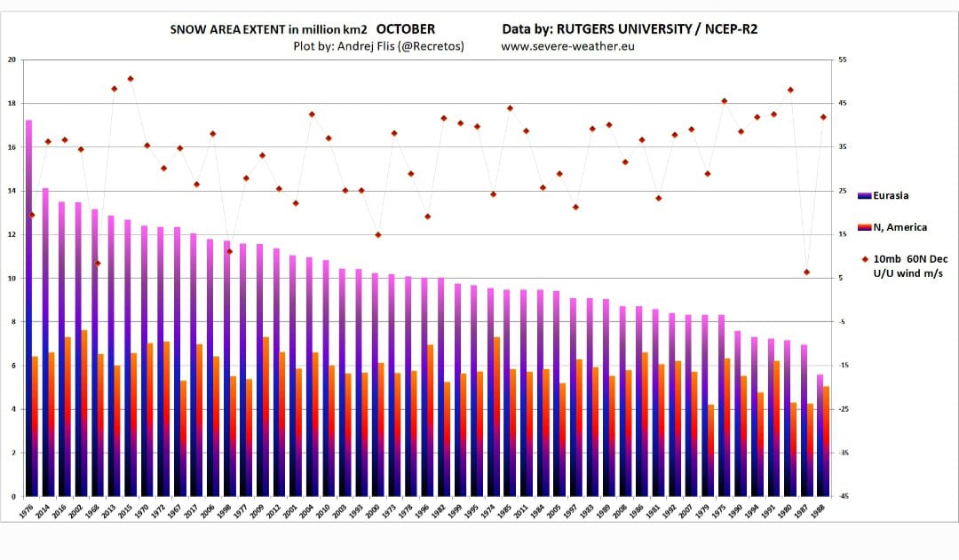Select the x-axis year label "2000"

point(372,511)
